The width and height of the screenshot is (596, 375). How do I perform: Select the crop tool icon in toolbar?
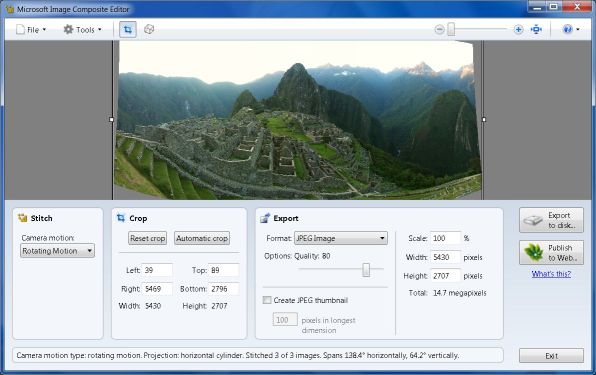pos(128,29)
